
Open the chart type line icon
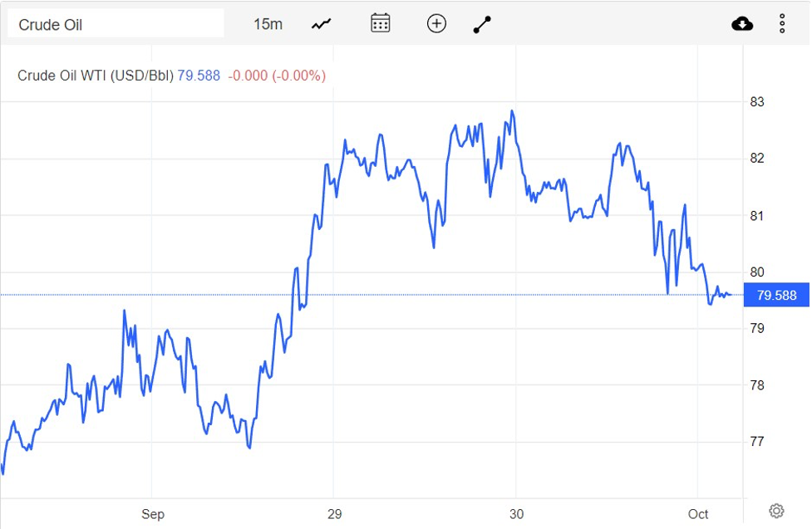pos(321,24)
